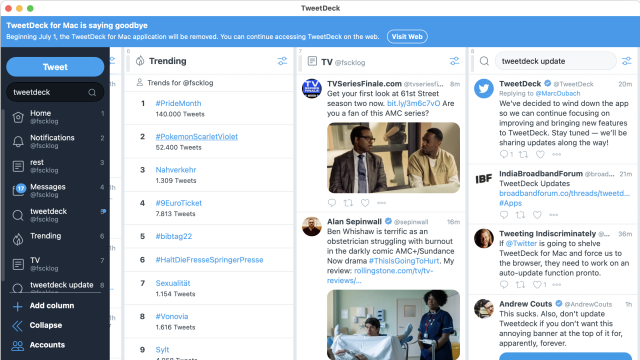
Task: Click the Tweet compose button
Action: (x=55, y=67)
